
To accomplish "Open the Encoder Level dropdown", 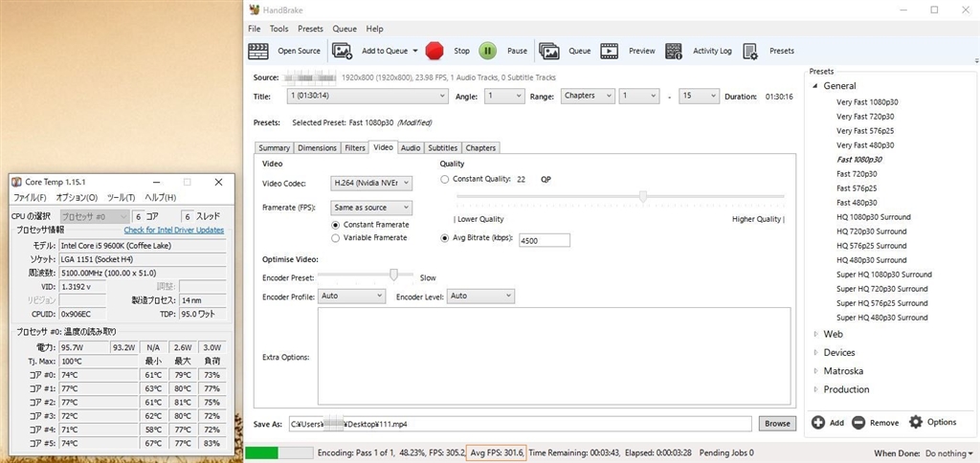I will 480,297.
